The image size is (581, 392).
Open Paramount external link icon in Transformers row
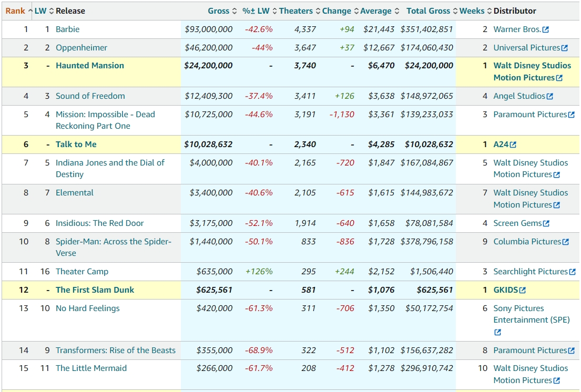(x=572, y=350)
